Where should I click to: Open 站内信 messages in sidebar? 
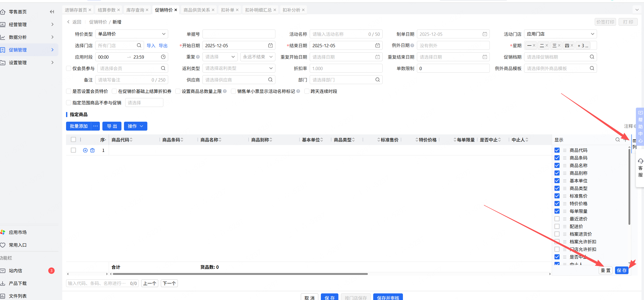[16, 271]
